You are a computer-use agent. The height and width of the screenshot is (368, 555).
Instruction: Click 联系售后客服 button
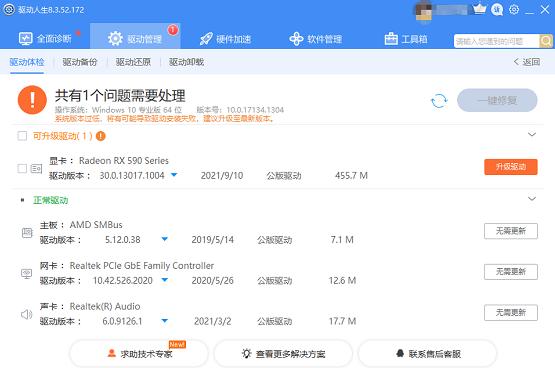point(428,353)
